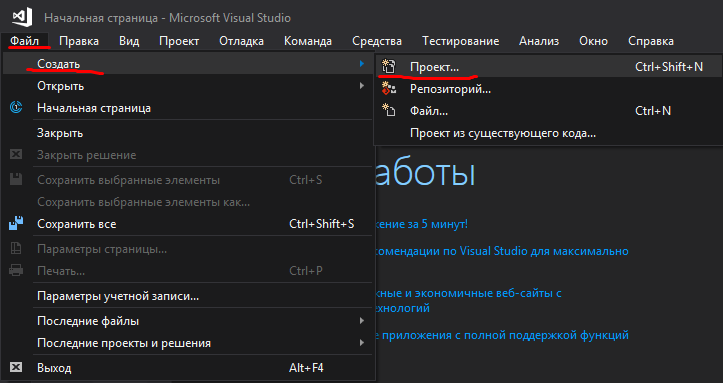The width and height of the screenshot is (723, 383).
Task: Open the link ending with 'за 5 минут!'
Action: coord(422,224)
